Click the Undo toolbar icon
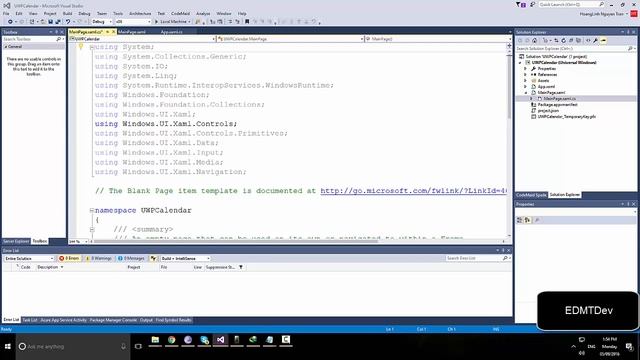The width and height of the screenshot is (640, 360). pos(68,22)
